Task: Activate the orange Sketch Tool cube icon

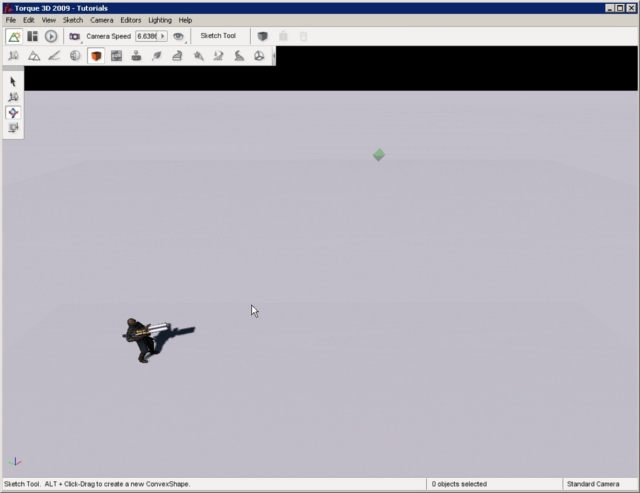Action: (96, 56)
